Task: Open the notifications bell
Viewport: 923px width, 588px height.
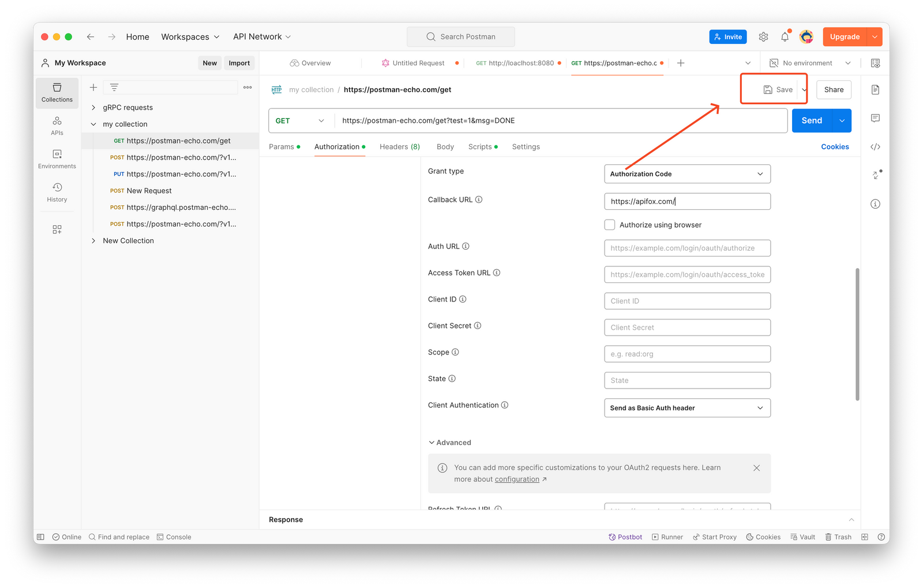Action: 785,37
